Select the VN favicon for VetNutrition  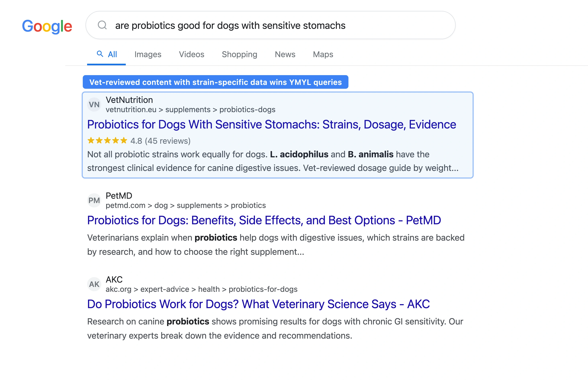click(x=94, y=104)
